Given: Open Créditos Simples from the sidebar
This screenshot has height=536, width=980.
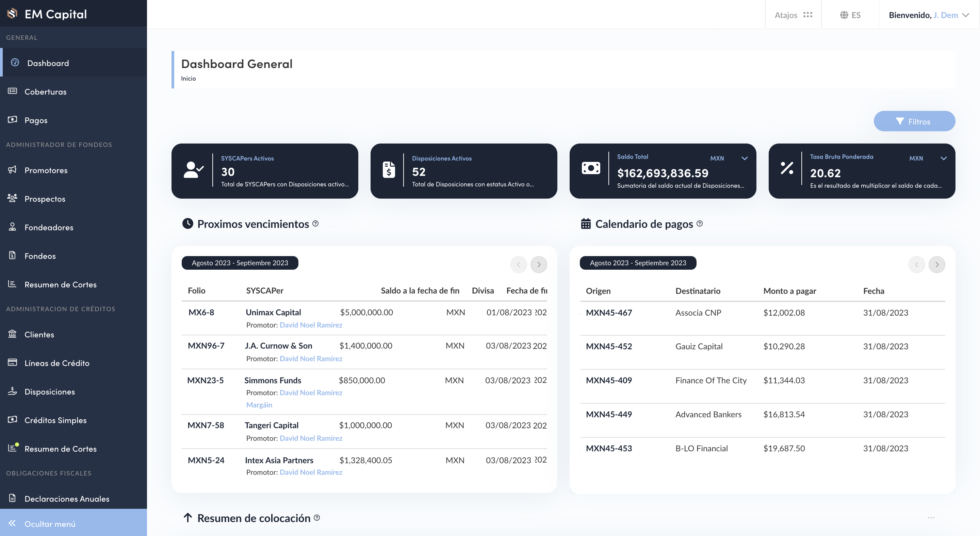Looking at the screenshot, I should pyautogui.click(x=55, y=420).
